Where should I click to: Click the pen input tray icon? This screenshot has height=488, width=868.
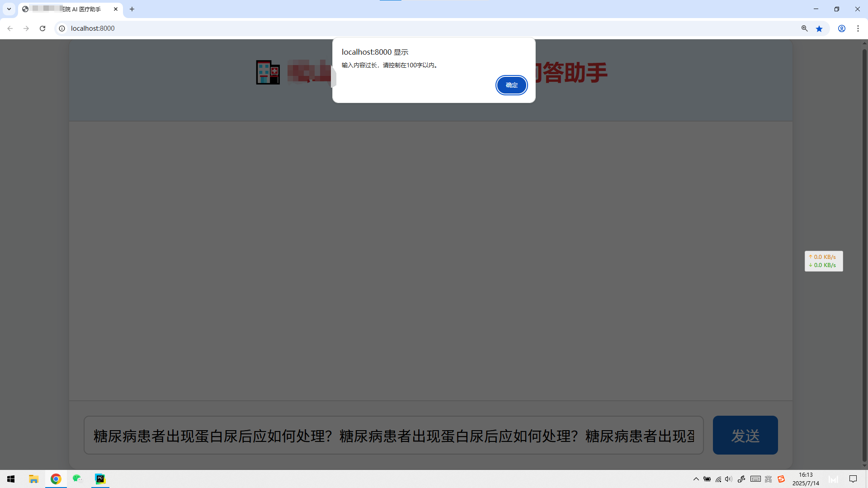[x=741, y=479]
